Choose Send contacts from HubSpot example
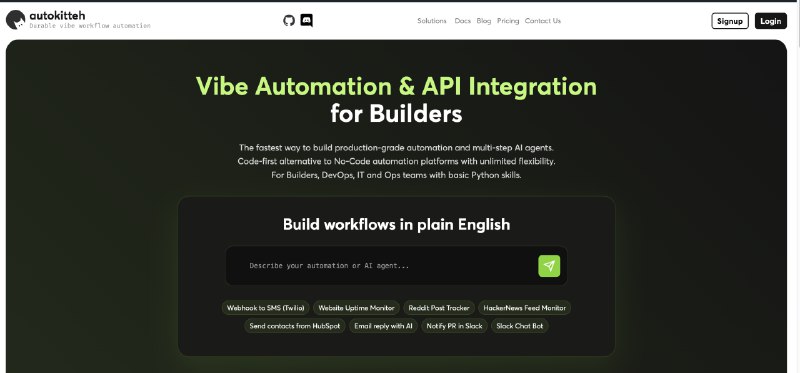Screen dimensions: 800x373 click(x=295, y=326)
